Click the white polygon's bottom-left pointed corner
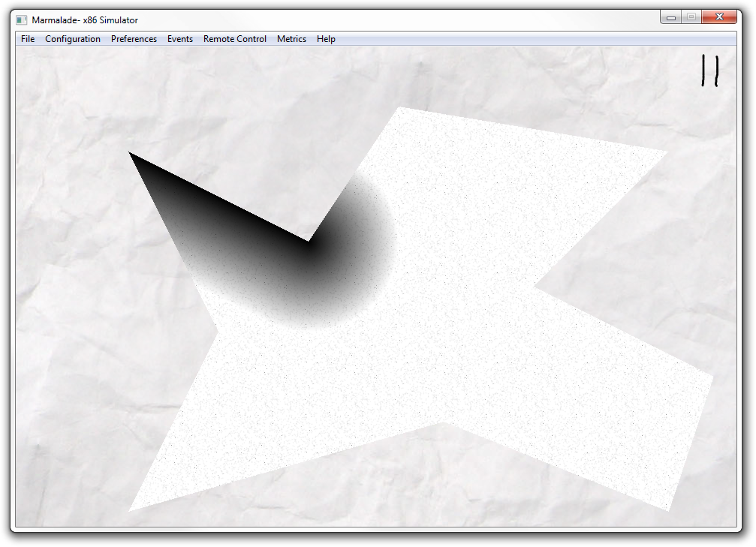Viewport: 756px width, 547px height. tap(131, 509)
